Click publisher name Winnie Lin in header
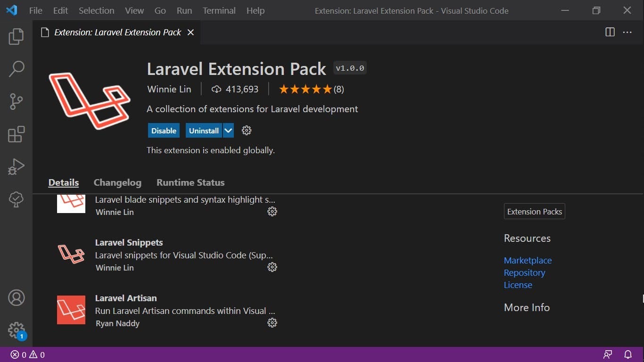Image resolution: width=644 pixels, height=362 pixels. pyautogui.click(x=169, y=89)
